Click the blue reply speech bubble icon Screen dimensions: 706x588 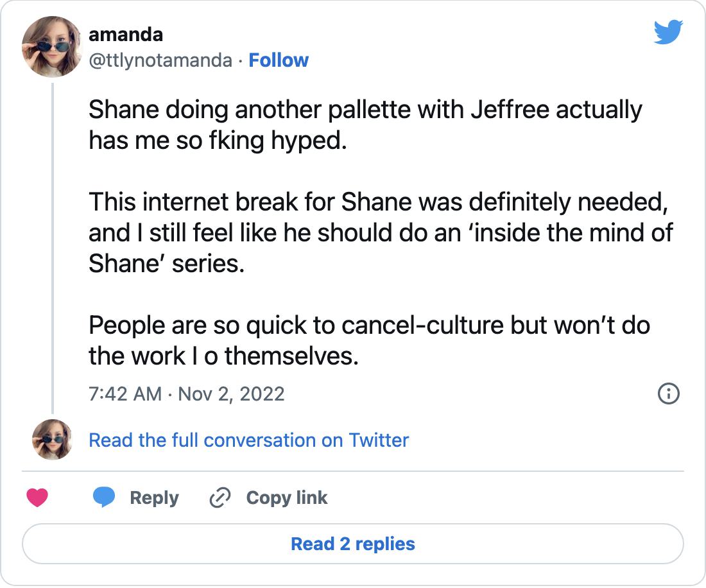[104, 498]
